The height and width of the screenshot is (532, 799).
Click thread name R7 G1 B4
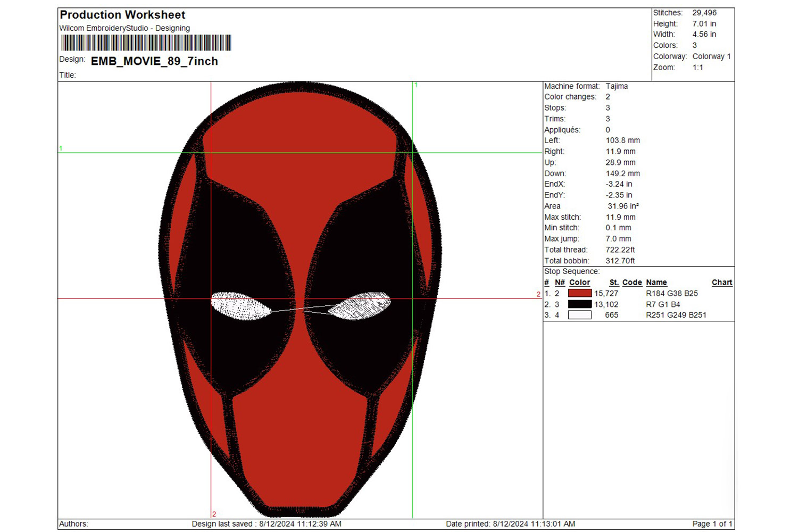pos(663,304)
